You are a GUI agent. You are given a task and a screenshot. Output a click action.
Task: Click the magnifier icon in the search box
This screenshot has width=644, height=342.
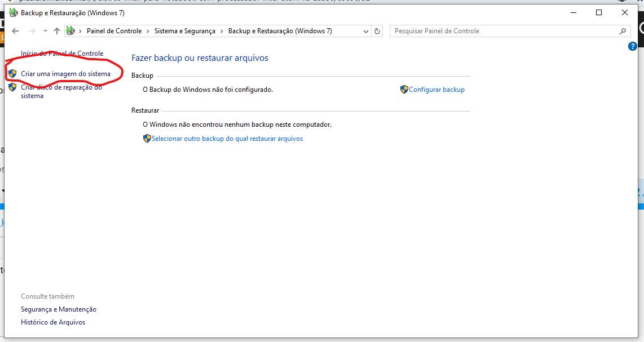coord(623,31)
